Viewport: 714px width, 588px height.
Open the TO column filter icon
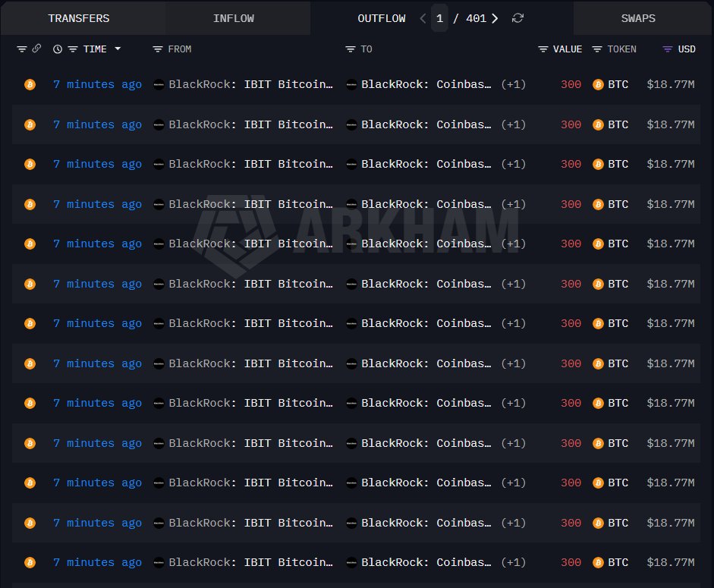pyautogui.click(x=350, y=49)
